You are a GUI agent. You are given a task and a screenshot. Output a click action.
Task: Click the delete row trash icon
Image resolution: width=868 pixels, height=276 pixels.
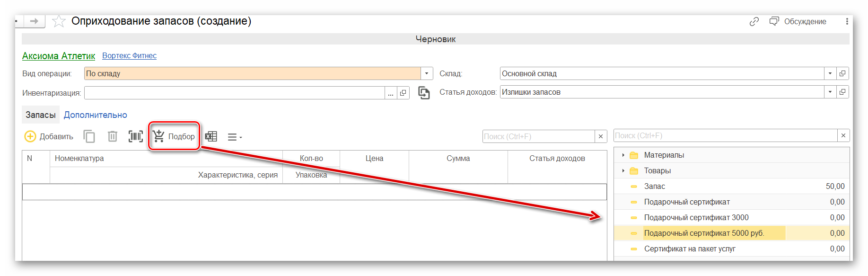click(113, 136)
